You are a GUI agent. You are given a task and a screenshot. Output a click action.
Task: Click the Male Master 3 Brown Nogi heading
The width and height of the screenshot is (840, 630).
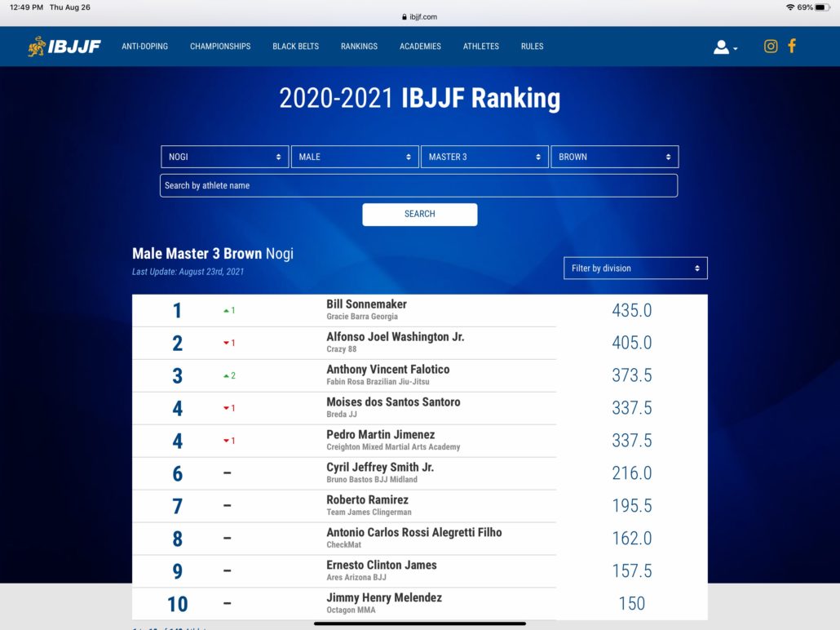(213, 254)
